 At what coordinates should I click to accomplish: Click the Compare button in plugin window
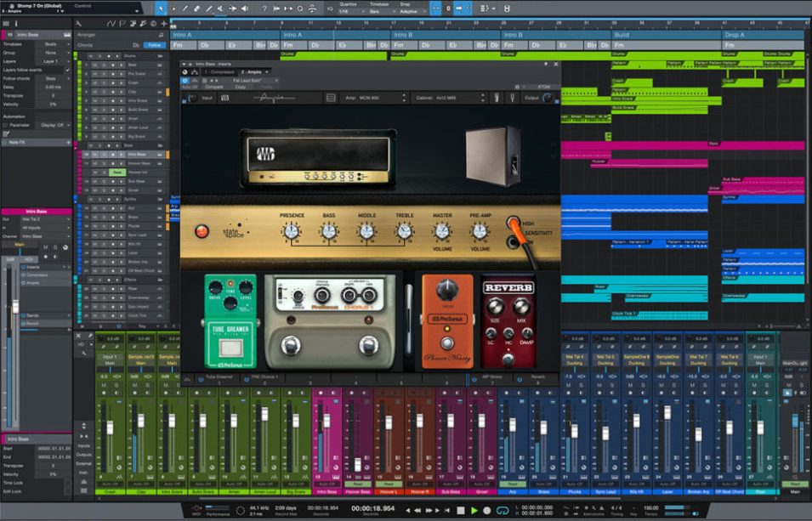pos(214,87)
